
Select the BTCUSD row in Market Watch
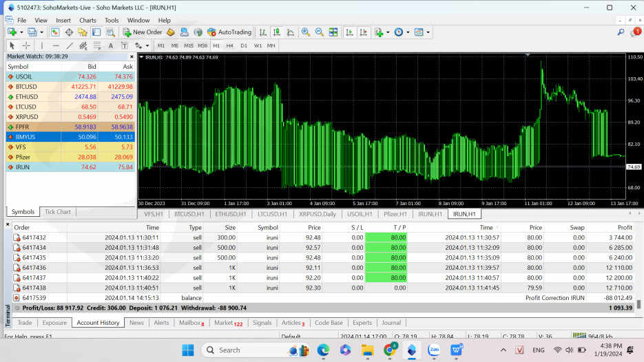tap(69, 87)
